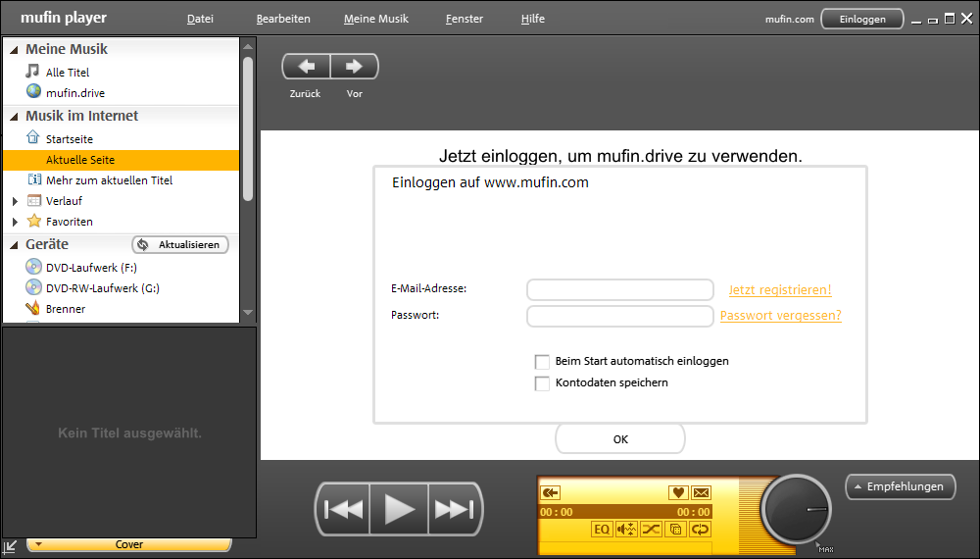Go forward with the Vor arrow button
The image size is (980, 559).
[x=355, y=67]
